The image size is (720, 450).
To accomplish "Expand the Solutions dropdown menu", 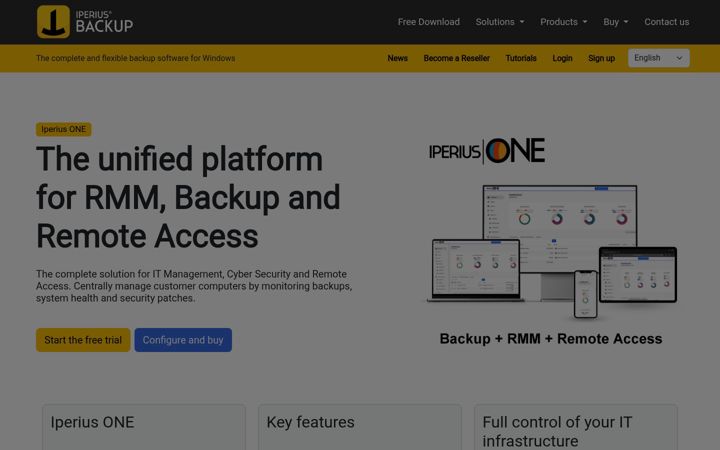I will [x=500, y=22].
